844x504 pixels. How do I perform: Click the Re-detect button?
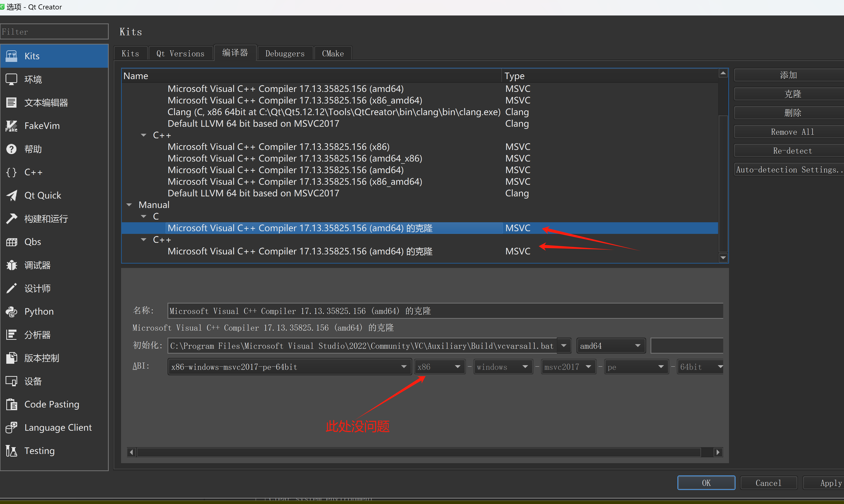point(792,151)
